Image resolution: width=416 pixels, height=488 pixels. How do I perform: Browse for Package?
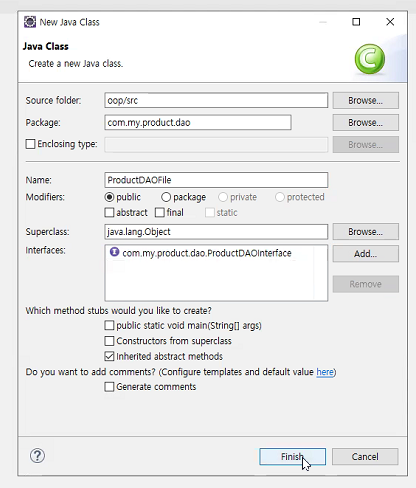click(365, 123)
